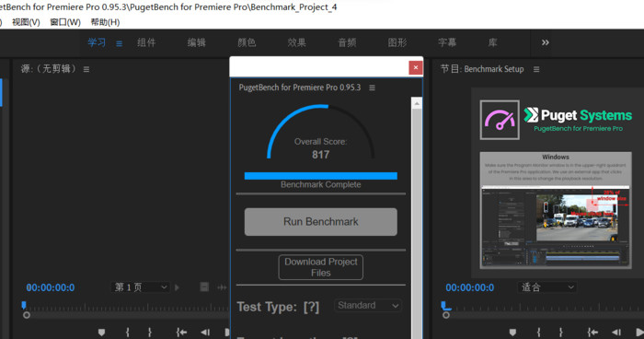This screenshot has width=644, height=339.
Task: Click the Run Benchmark button
Action: tap(321, 222)
